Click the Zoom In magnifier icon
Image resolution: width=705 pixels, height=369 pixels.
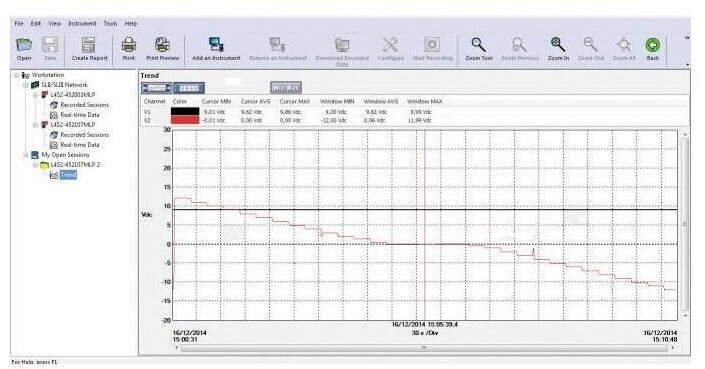(x=558, y=45)
